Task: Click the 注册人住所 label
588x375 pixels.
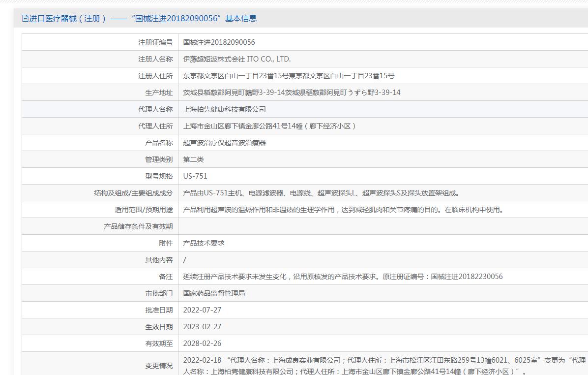Action: coord(155,76)
